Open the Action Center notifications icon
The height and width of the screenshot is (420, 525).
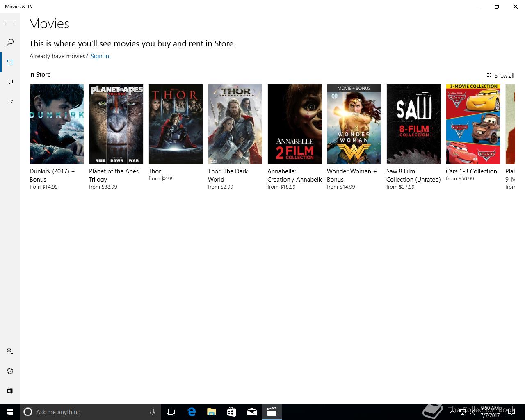click(511, 412)
